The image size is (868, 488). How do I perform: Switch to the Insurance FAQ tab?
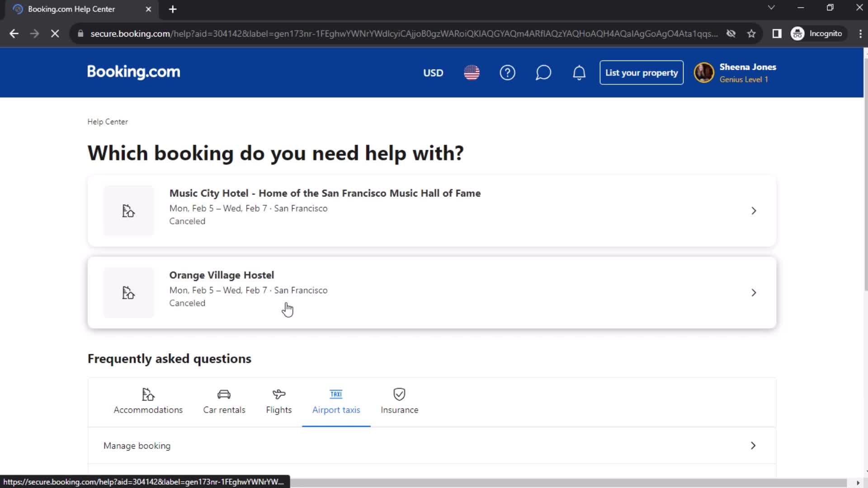tap(399, 402)
